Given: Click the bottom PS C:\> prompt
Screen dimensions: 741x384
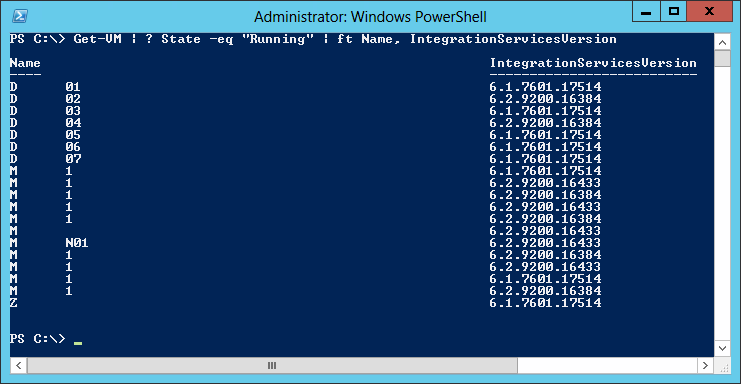Looking at the screenshot, I should tap(37, 339).
